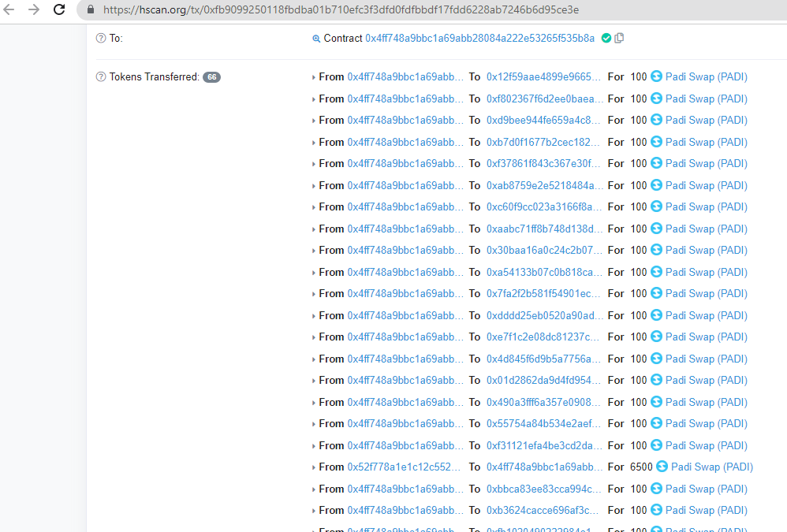Click Padi token icon in 0xb7d0f167 row
The height and width of the screenshot is (532, 787).
coord(657,142)
